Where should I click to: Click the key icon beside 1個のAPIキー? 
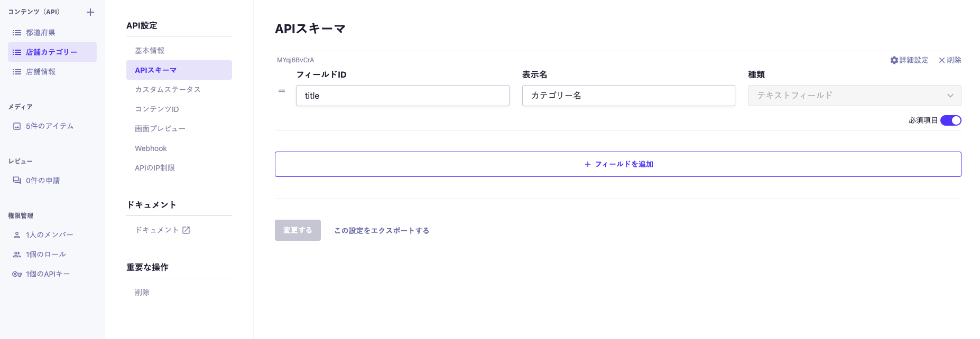(17, 274)
